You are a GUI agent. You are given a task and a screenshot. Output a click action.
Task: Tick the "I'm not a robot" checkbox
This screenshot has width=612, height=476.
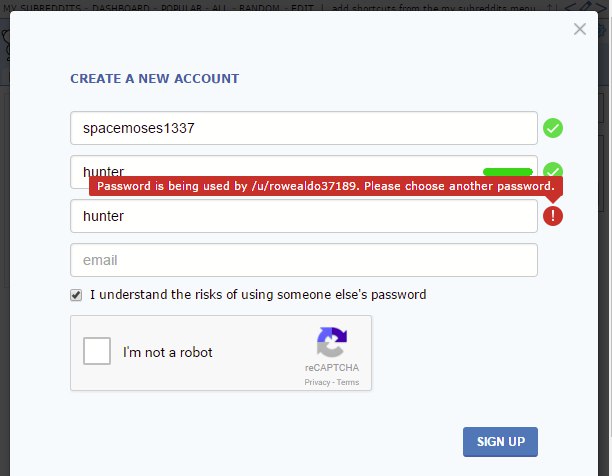pyautogui.click(x=97, y=351)
